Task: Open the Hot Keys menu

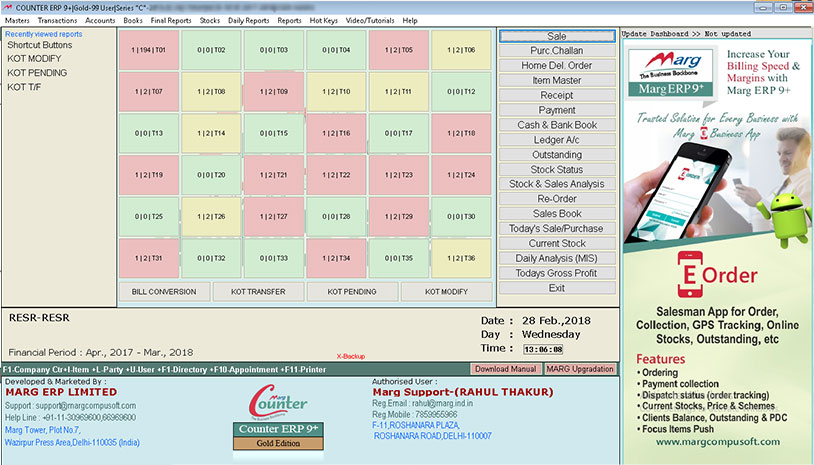Action: (x=323, y=21)
